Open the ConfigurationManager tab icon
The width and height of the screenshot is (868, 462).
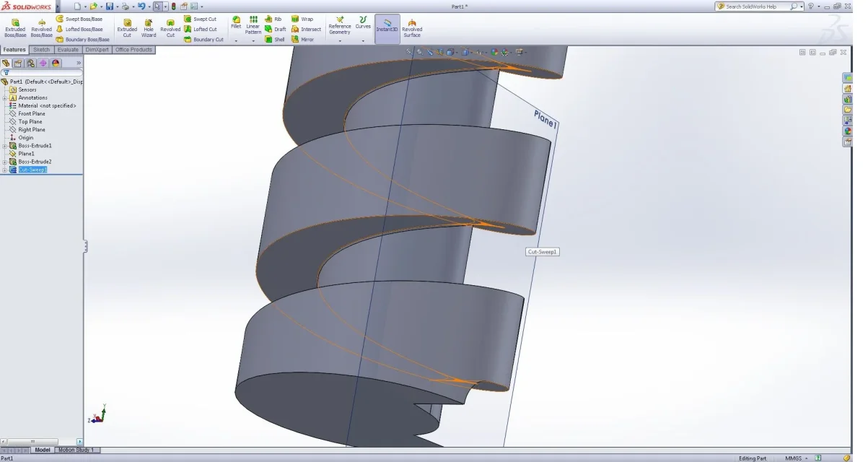tap(30, 64)
